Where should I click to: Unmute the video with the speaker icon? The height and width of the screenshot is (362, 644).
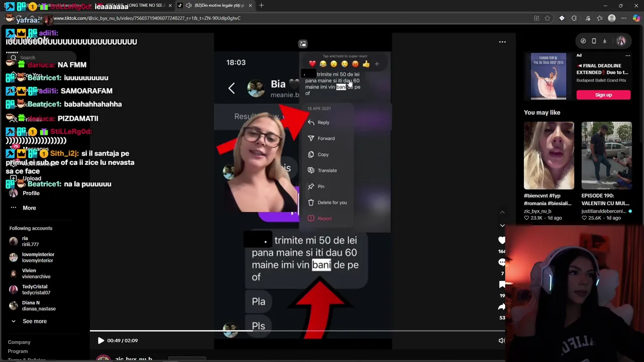501,340
